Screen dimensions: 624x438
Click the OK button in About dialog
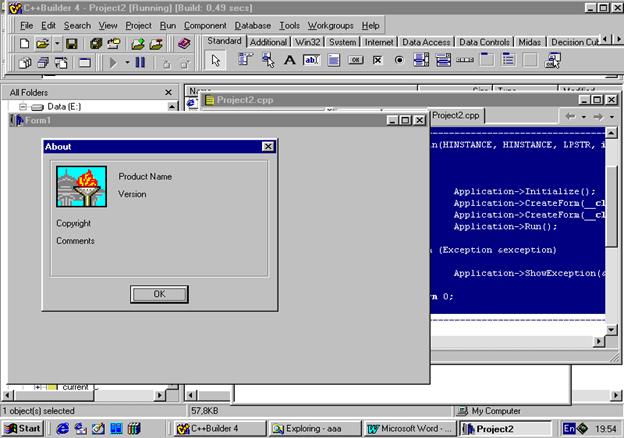[x=159, y=294]
